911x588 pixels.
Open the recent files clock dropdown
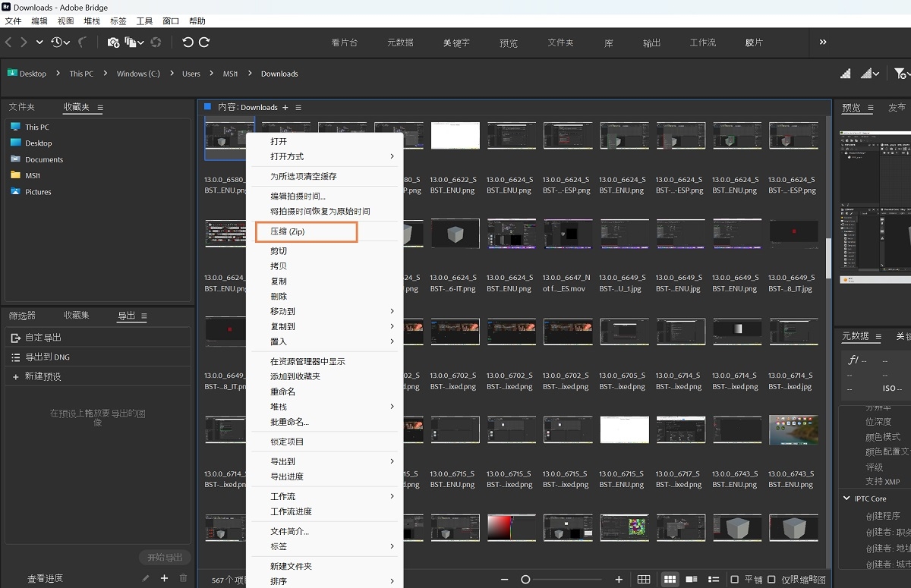coord(57,42)
